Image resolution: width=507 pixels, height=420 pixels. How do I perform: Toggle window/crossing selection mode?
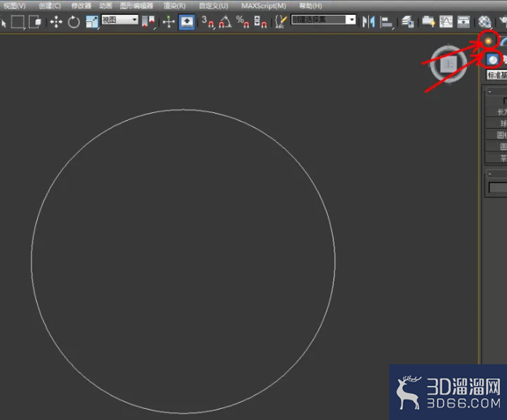click(35, 22)
